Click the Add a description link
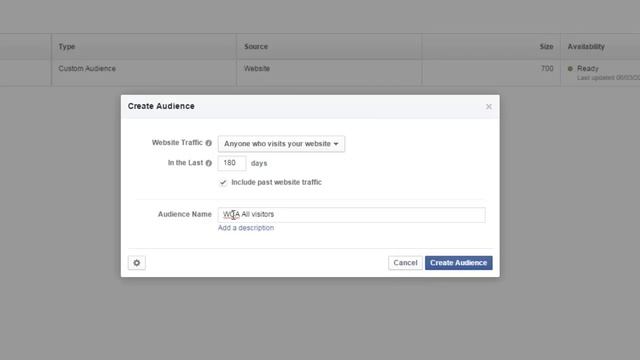Screen dimensions: 640x360 [x=246, y=228]
